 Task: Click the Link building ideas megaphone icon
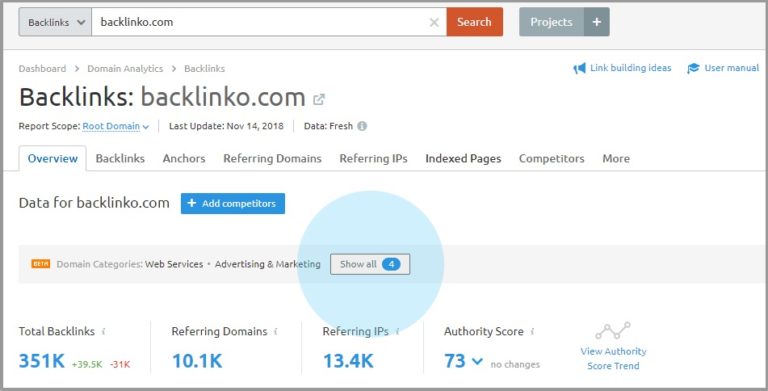click(x=579, y=69)
